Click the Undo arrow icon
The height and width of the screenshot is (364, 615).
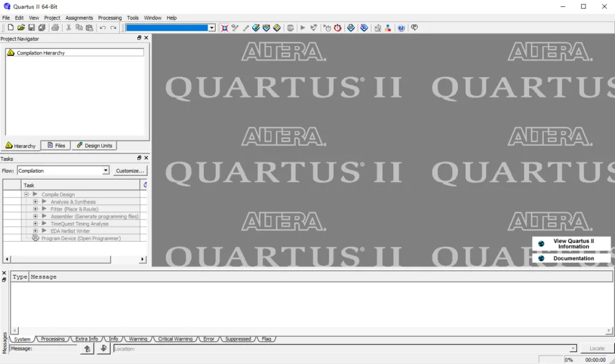pyautogui.click(x=102, y=27)
